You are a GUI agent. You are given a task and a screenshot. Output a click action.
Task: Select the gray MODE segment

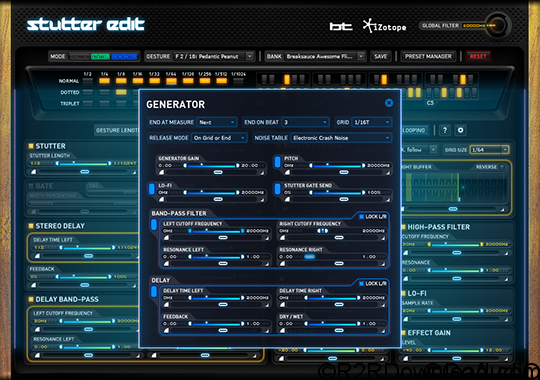pyautogui.click(x=79, y=57)
